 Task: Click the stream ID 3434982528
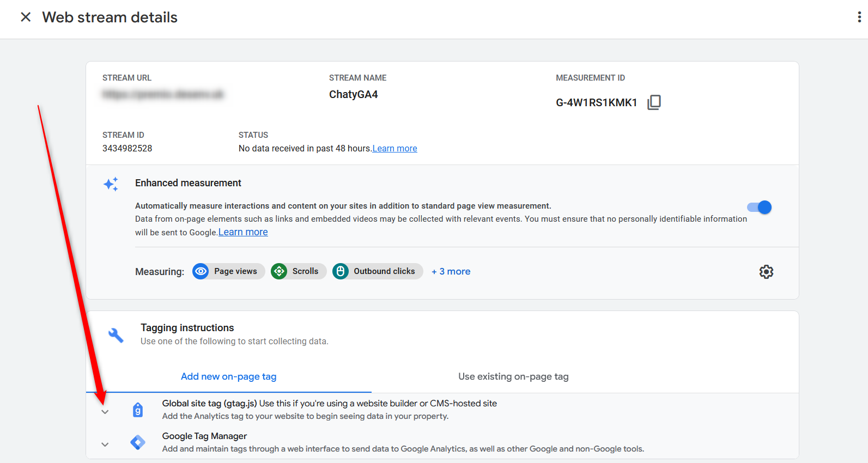pyautogui.click(x=128, y=148)
